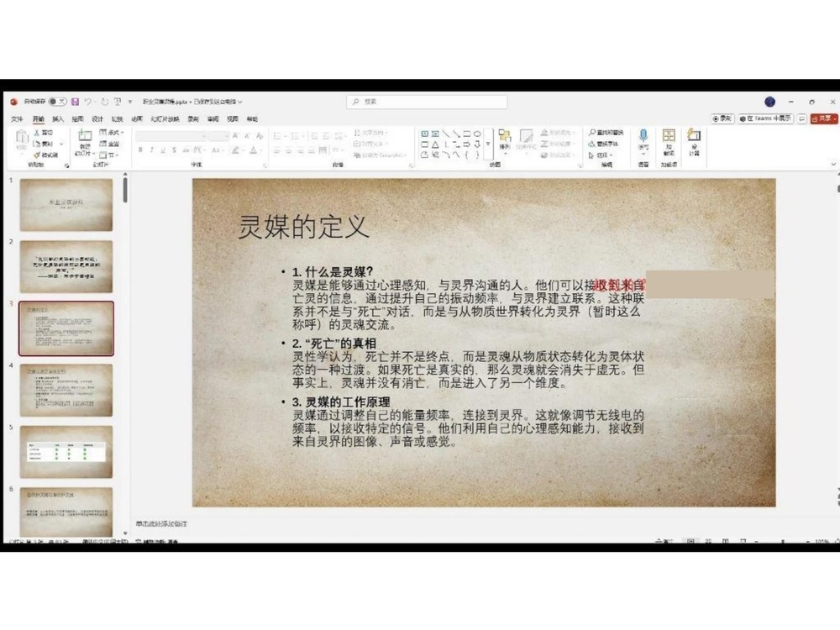
Task: Click the Comments speech-bubble icon
Action: pos(801,118)
